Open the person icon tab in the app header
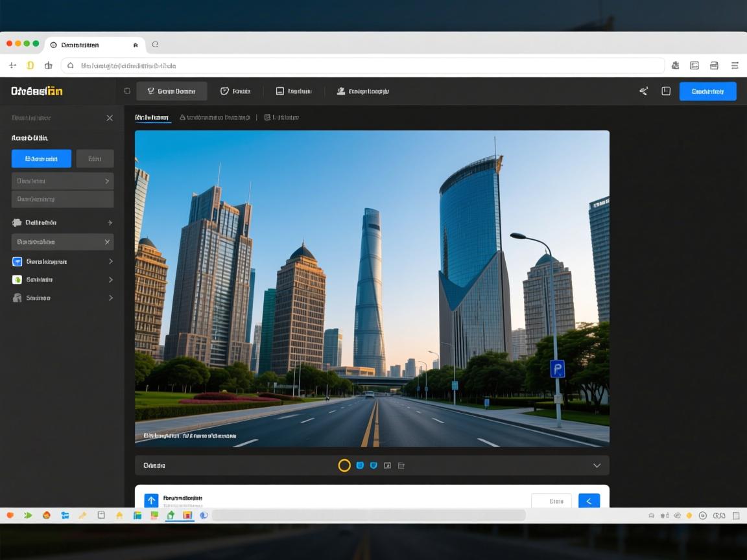Image resolution: width=747 pixels, height=560 pixels. 362,91
